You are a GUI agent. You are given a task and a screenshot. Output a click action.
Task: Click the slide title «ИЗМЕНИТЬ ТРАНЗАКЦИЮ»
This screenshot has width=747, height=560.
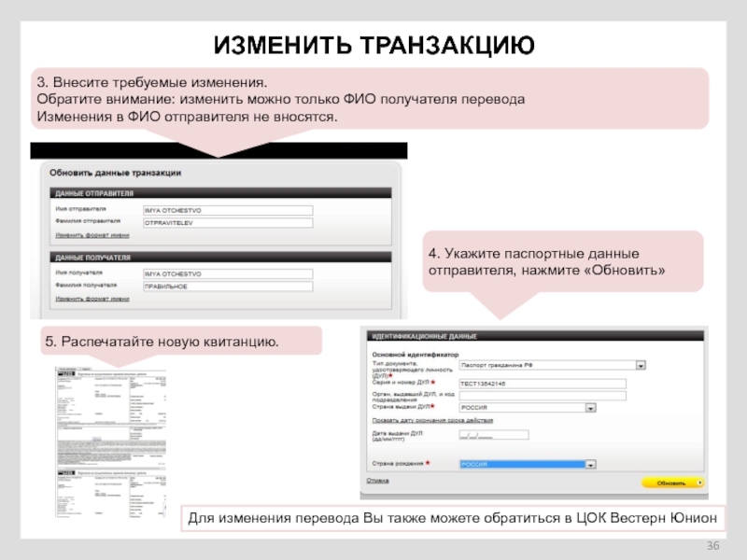pos(373,45)
